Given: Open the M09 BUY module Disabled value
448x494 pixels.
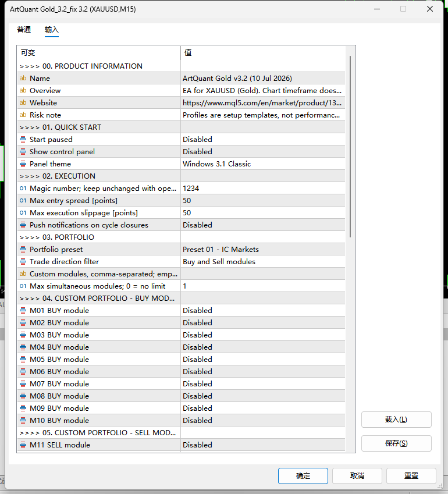Looking at the screenshot, I should click(x=263, y=408).
